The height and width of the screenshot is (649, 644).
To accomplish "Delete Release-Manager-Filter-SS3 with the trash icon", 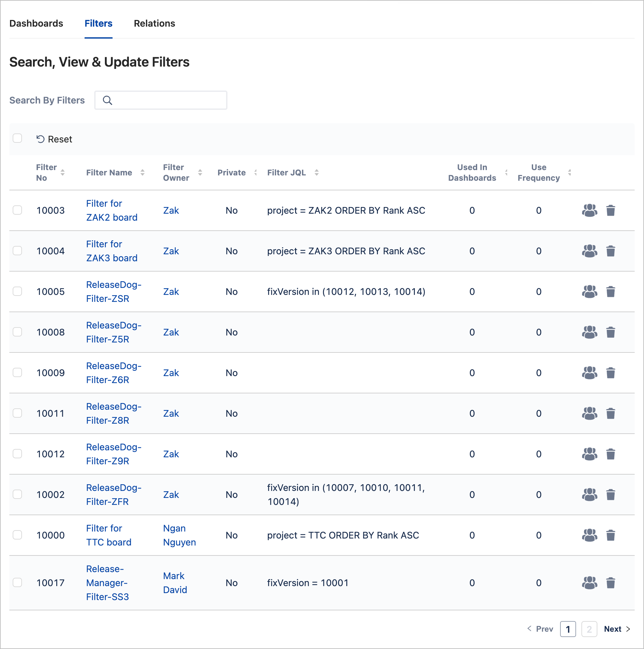I will click(x=610, y=583).
